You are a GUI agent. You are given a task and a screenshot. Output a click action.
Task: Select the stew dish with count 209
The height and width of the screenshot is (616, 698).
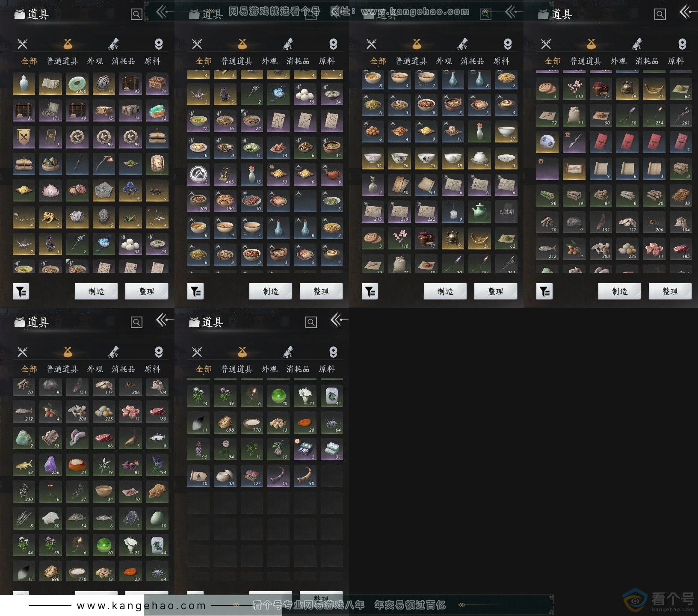pos(198,201)
